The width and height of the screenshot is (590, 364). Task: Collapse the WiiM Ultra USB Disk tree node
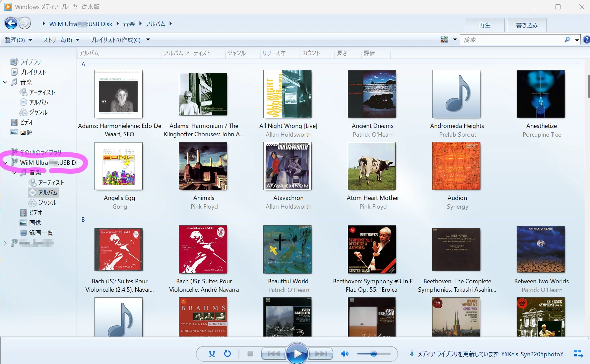[5, 163]
